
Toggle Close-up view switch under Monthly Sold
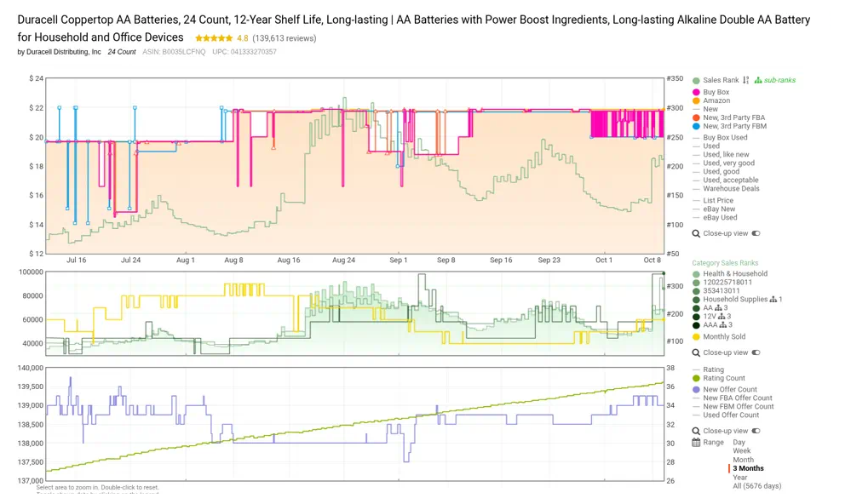(756, 353)
